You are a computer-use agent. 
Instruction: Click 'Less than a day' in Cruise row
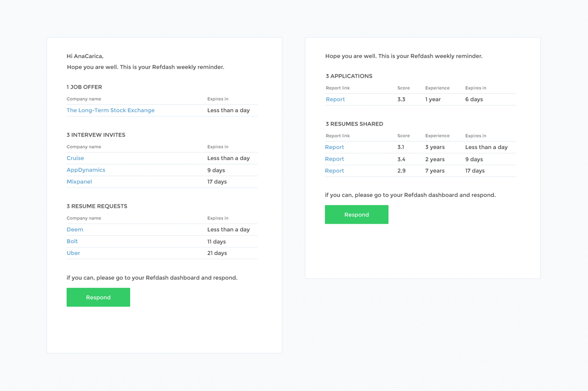click(x=228, y=158)
